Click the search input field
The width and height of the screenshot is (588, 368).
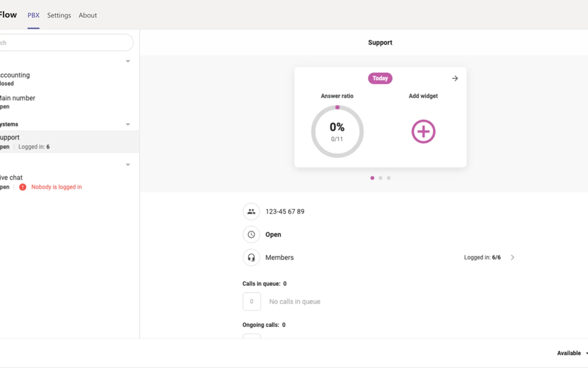(x=66, y=43)
